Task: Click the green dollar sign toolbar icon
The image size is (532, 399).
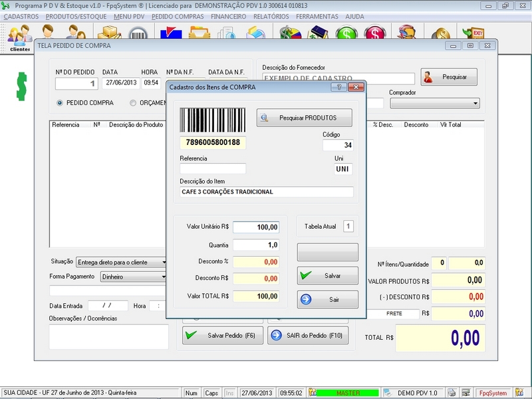Action: [x=346, y=33]
